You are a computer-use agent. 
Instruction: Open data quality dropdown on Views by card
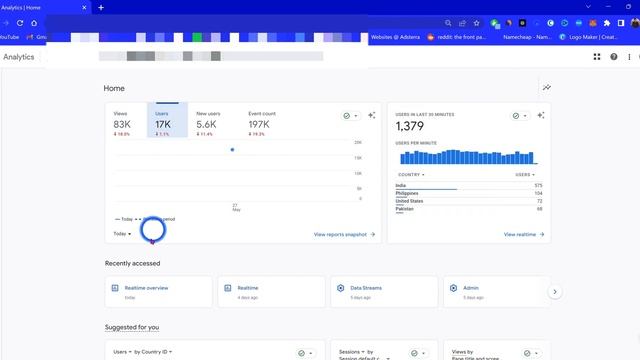pos(531,353)
